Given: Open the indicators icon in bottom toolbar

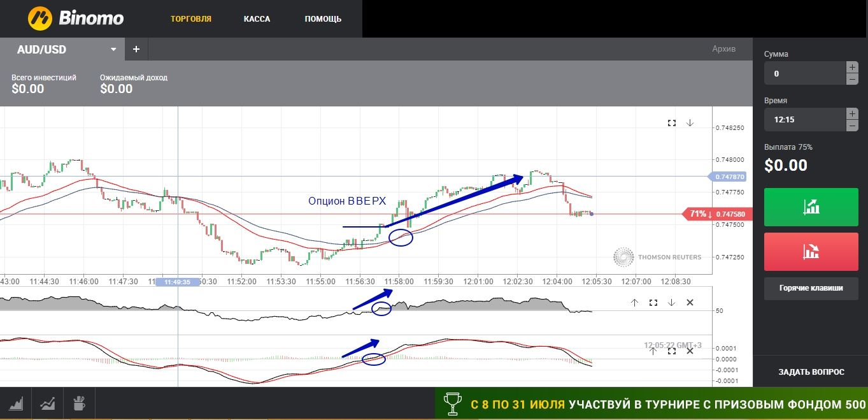Looking at the screenshot, I should (x=47, y=403).
